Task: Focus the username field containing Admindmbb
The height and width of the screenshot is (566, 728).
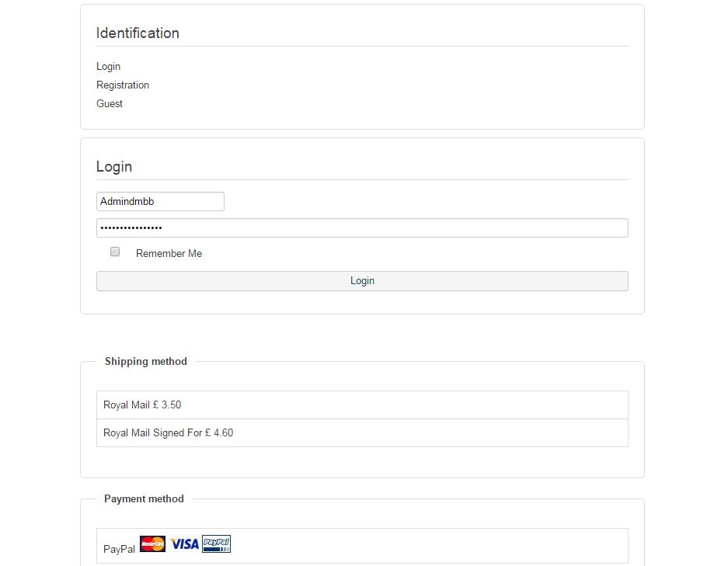Action: 160,202
